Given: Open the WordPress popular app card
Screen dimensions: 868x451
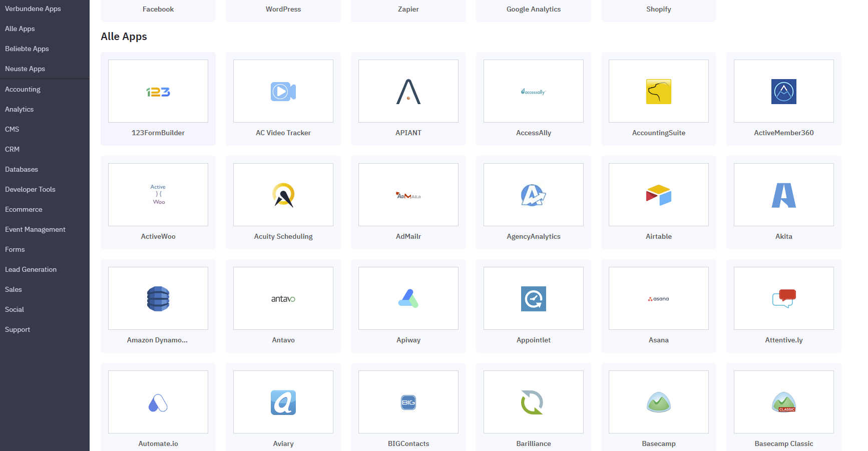Looking at the screenshot, I should click(283, 10).
